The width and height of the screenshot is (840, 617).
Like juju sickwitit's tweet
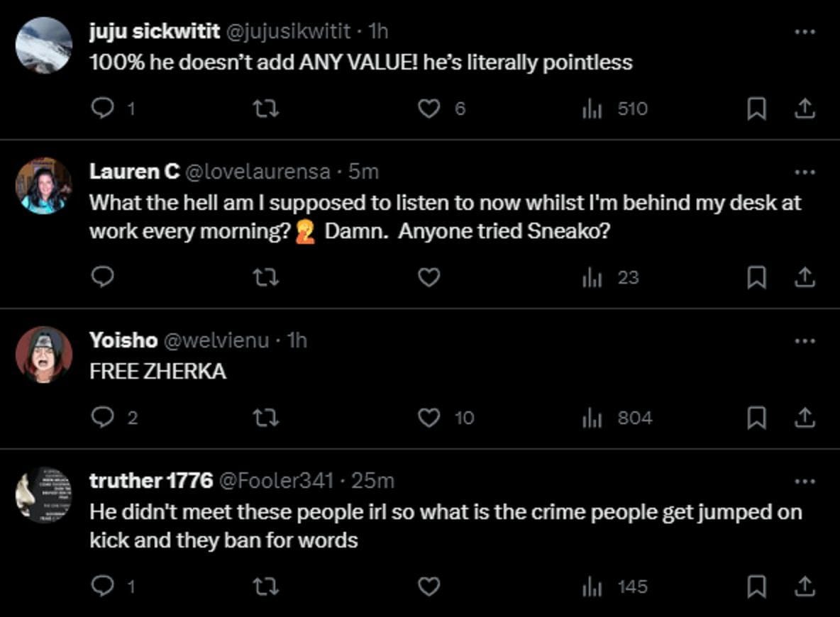click(429, 109)
